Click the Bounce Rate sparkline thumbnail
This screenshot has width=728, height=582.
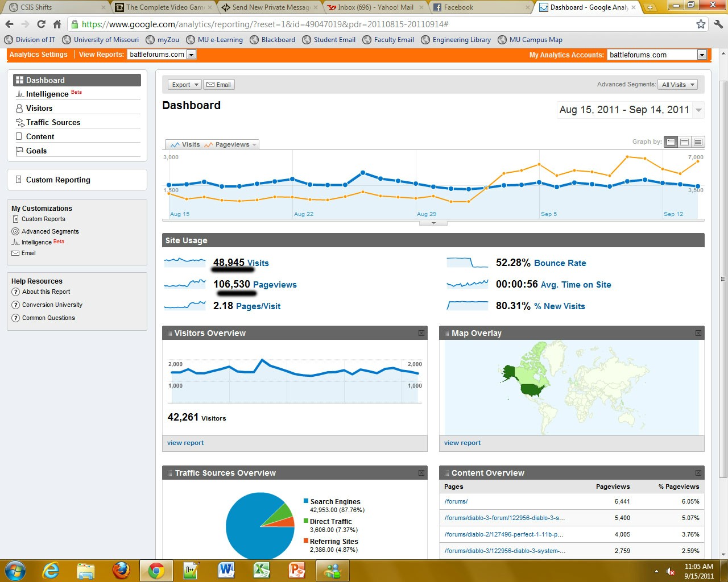(468, 263)
